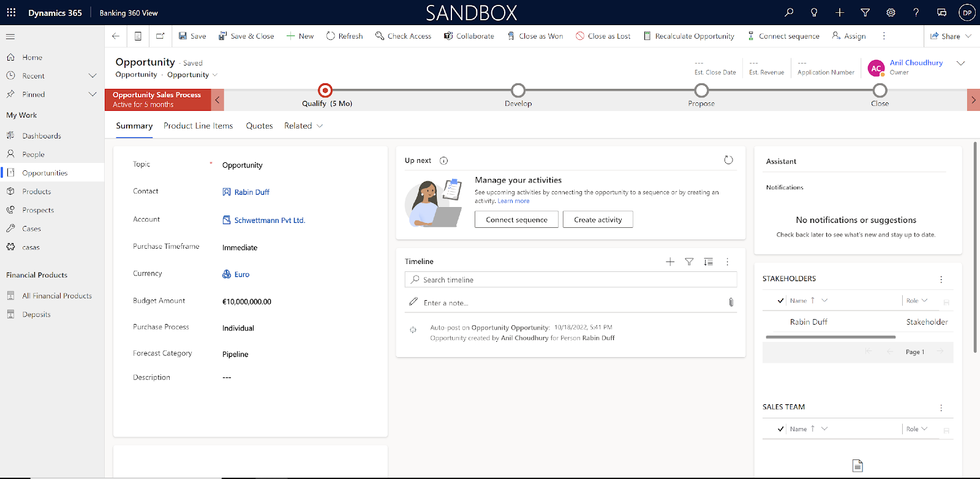This screenshot has width=980, height=479.
Task: Switch to the Summary tab
Action: 134,126
